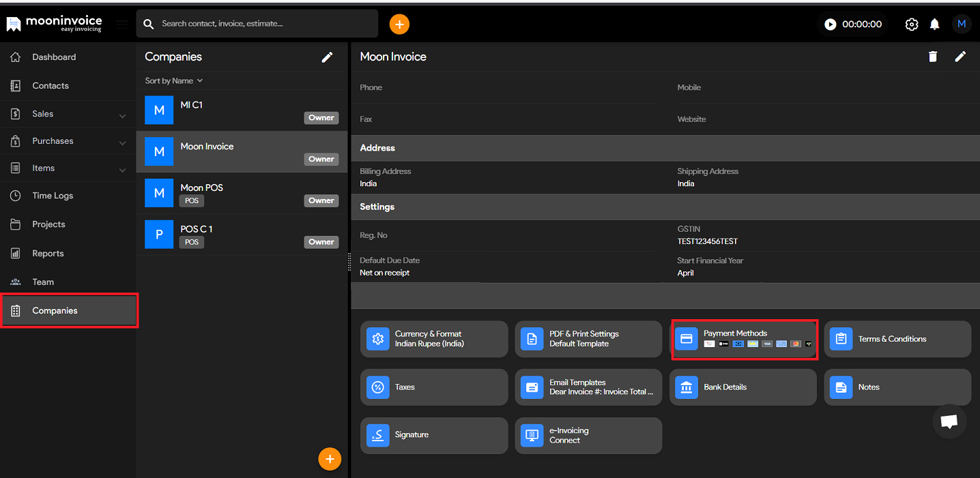
Task: Select Moon Invoice company row
Action: (242, 151)
